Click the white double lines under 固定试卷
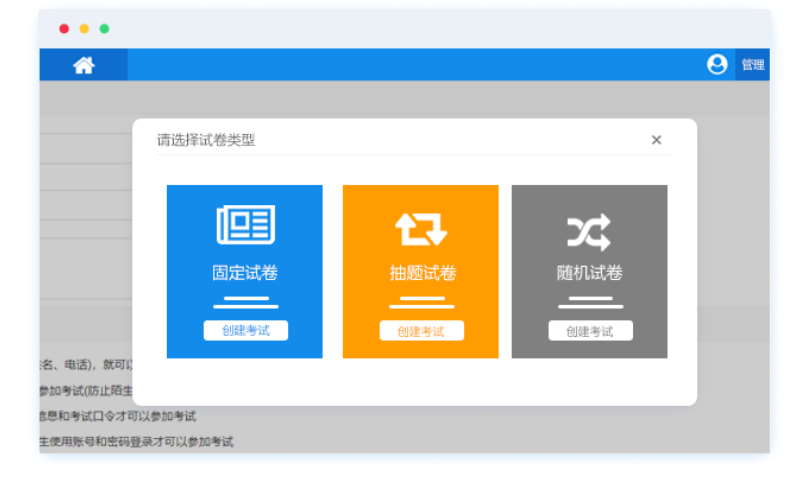Viewport: 806px width, 480px height. pyautogui.click(x=245, y=302)
